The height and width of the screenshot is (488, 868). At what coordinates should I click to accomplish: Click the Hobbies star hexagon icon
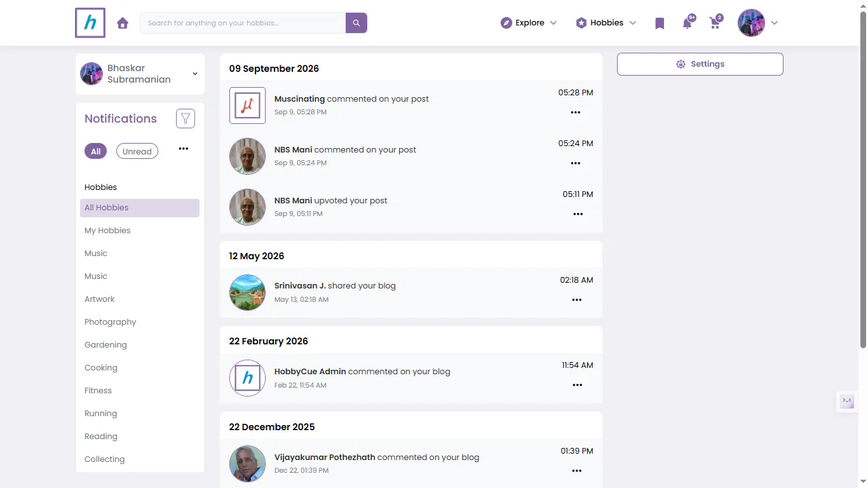point(581,23)
